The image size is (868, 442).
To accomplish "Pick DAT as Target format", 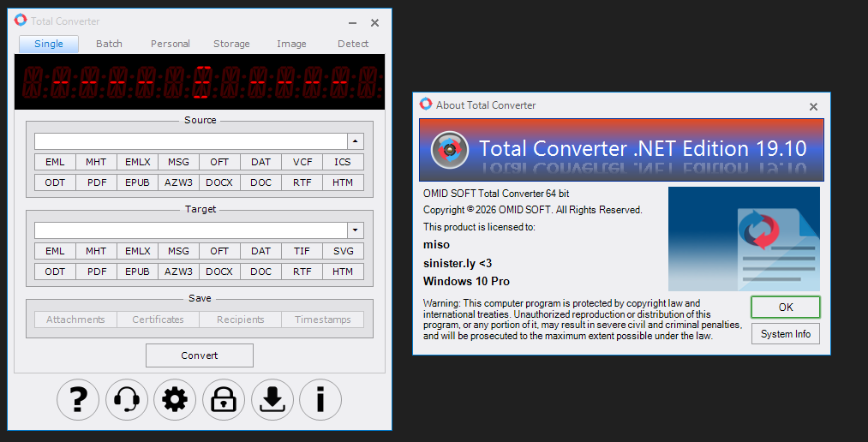I will 260,251.
